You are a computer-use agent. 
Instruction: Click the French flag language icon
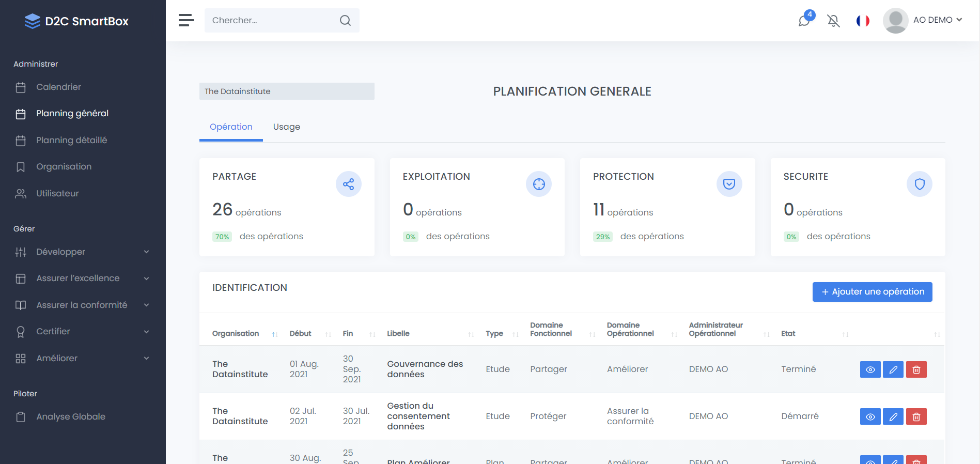click(x=863, y=20)
